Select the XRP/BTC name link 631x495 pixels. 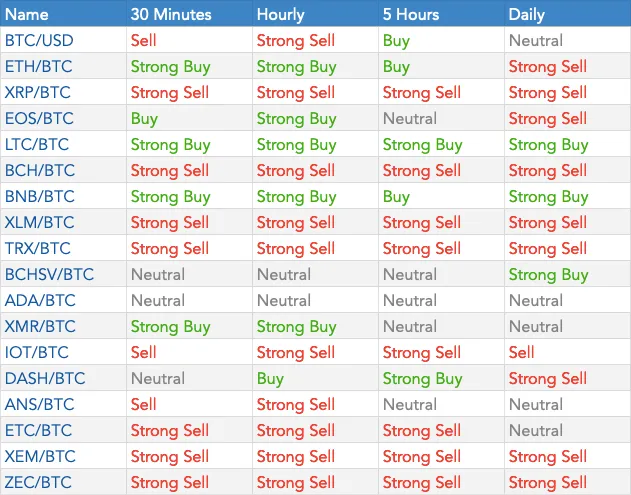coord(38,93)
